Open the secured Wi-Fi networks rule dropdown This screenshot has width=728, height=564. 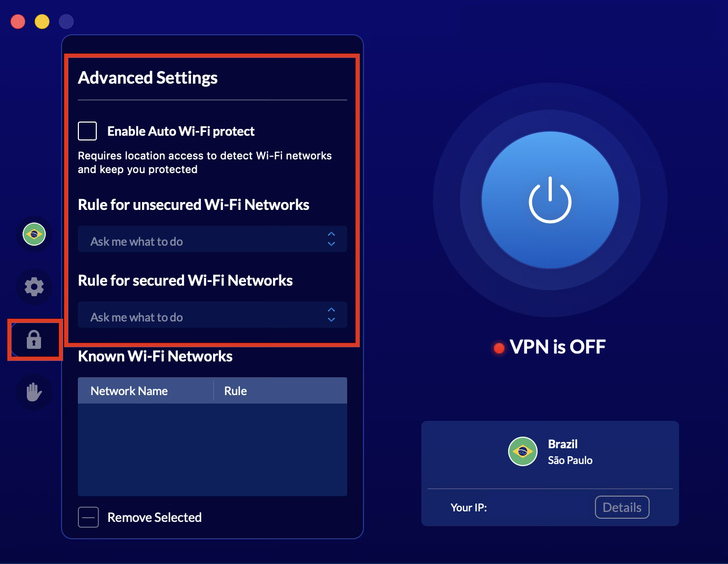tap(212, 316)
